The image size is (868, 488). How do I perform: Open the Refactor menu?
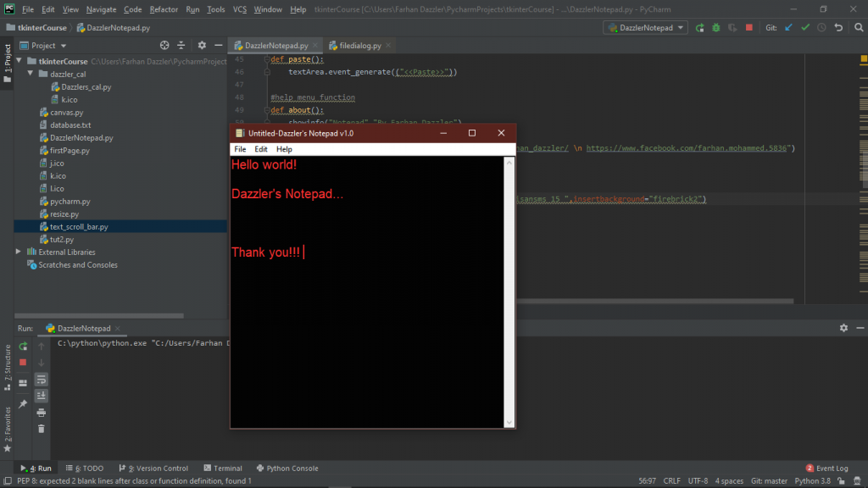tap(164, 9)
